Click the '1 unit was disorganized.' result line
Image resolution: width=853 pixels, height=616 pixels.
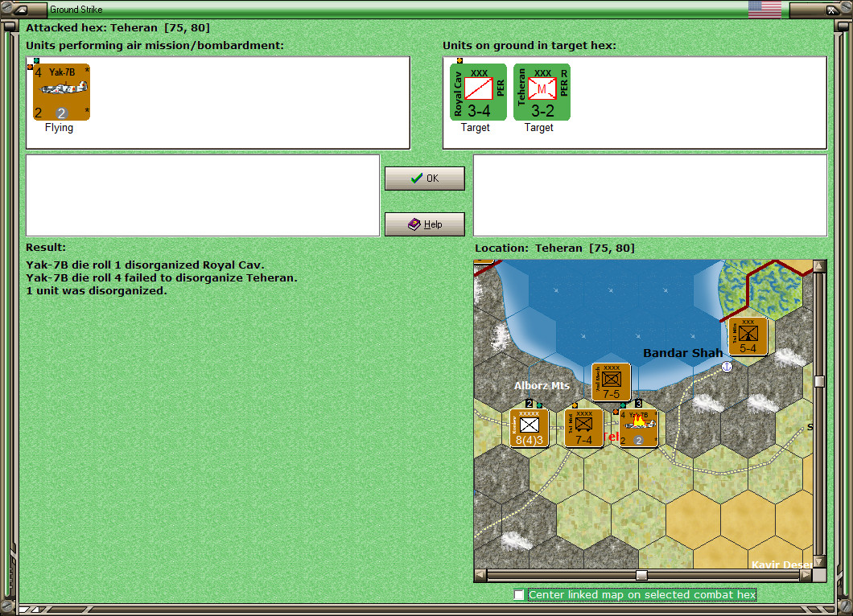(x=97, y=291)
